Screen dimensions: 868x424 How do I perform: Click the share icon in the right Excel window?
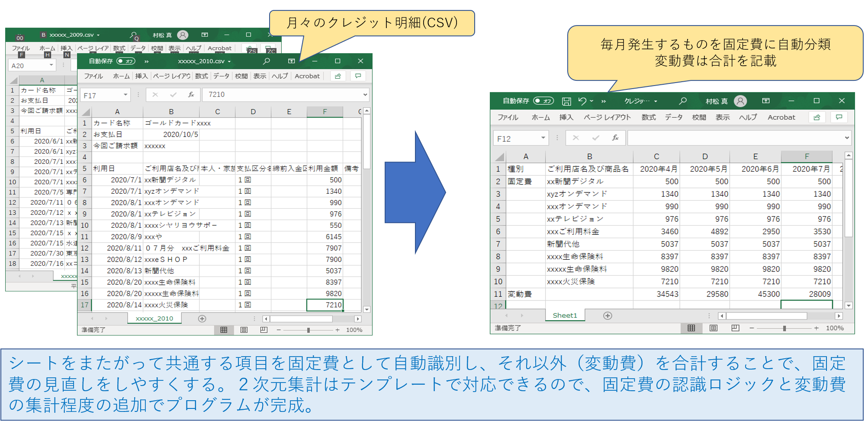(817, 118)
